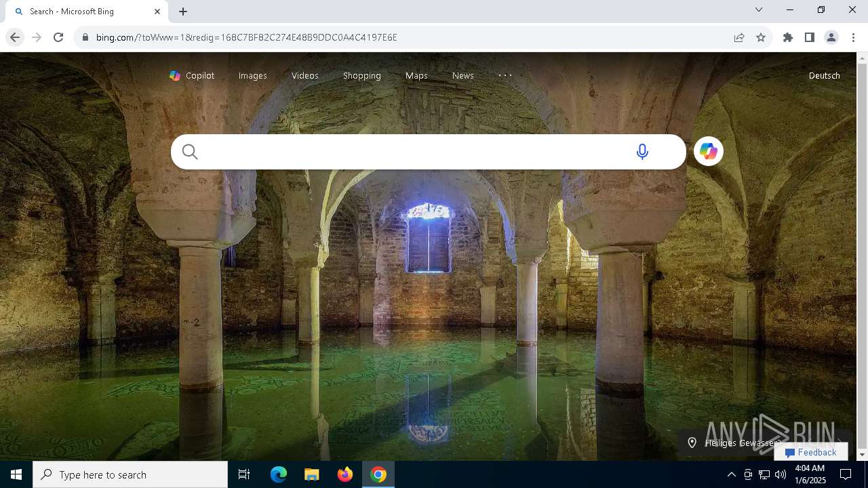This screenshot has width=868, height=488.
Task: Restore down the Chrome window
Action: [821, 9]
